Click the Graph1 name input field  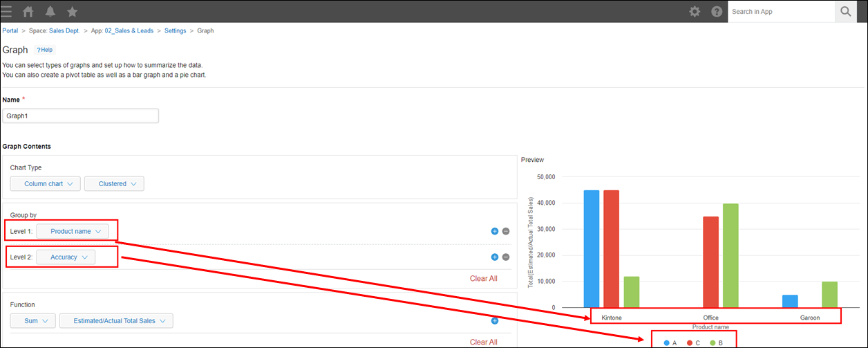[x=81, y=116]
